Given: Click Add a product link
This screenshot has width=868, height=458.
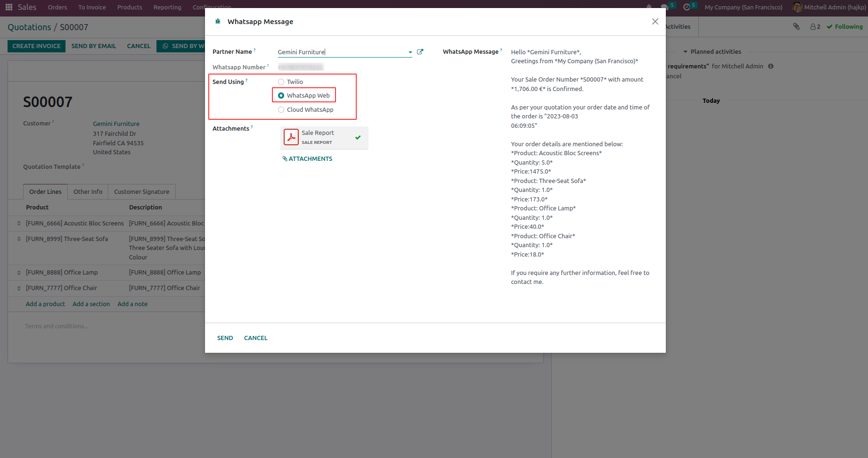Looking at the screenshot, I should point(45,304).
